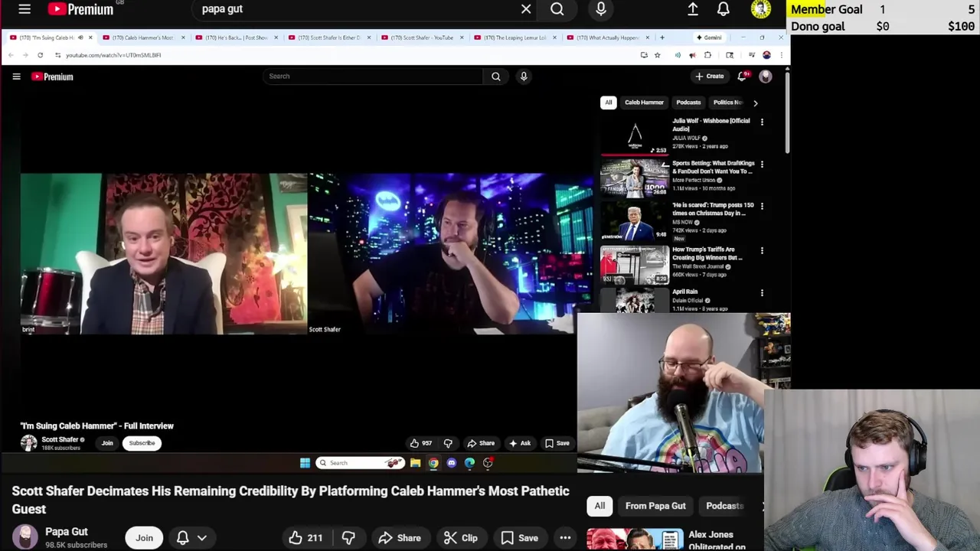980x551 pixels.
Task: Open Google Chrome from the taskbar
Action: (x=433, y=463)
